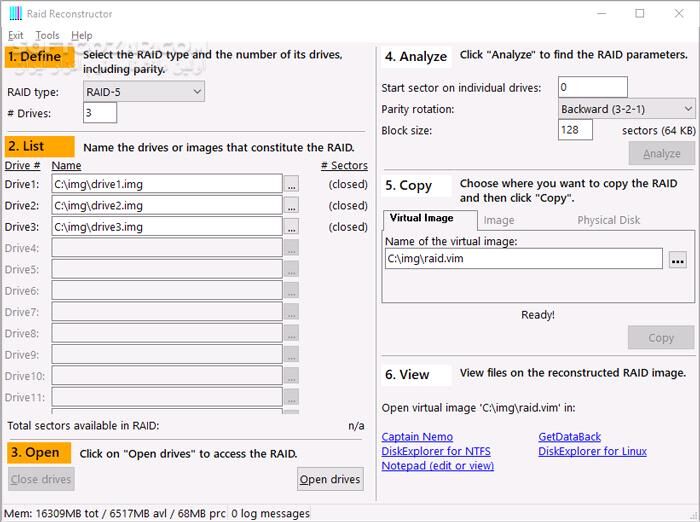700x522 pixels.
Task: Switch to the Physical Disk tab
Action: 608,220
